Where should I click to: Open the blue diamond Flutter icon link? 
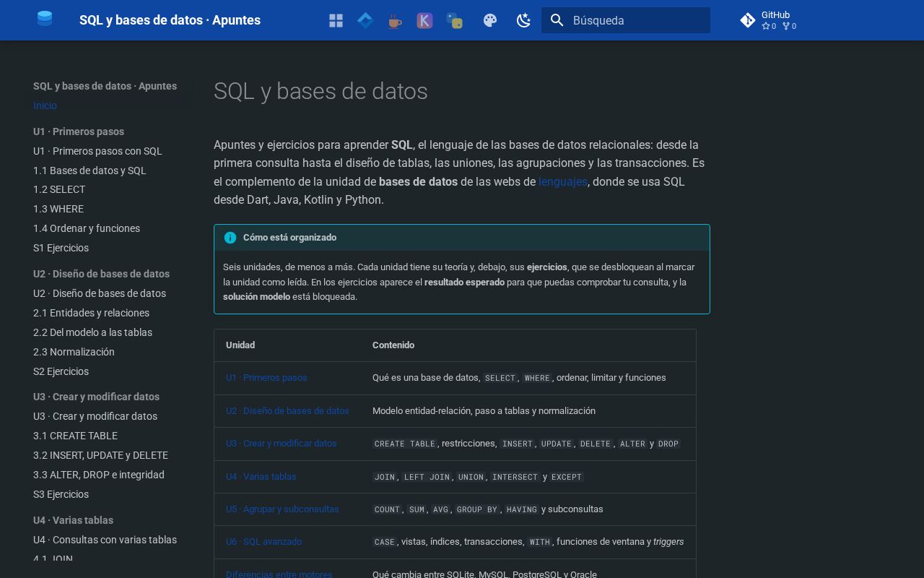point(365,20)
